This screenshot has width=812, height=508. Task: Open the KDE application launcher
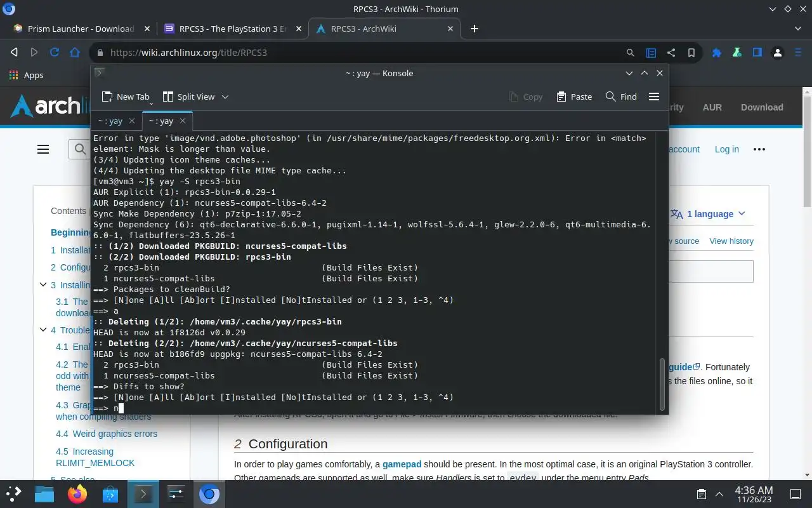point(14,493)
